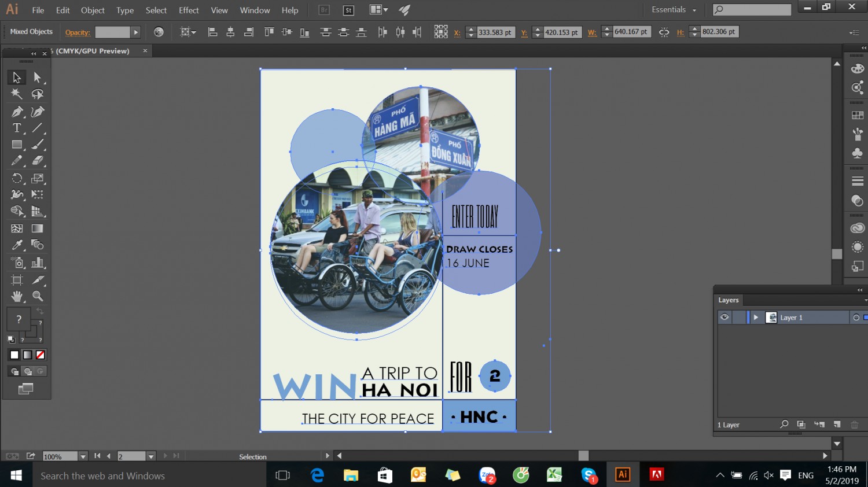The width and height of the screenshot is (868, 487).
Task: Activate the Zoom tool
Action: point(38,296)
